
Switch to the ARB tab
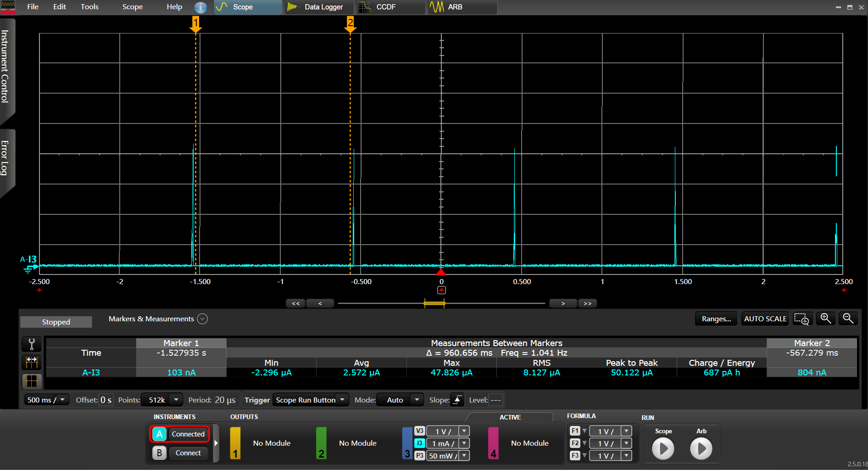tap(462, 7)
